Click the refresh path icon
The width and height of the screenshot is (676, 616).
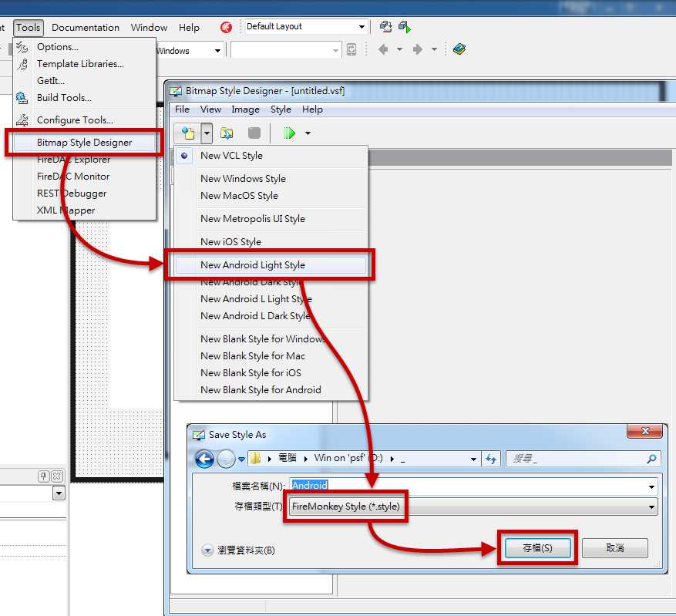point(490,459)
